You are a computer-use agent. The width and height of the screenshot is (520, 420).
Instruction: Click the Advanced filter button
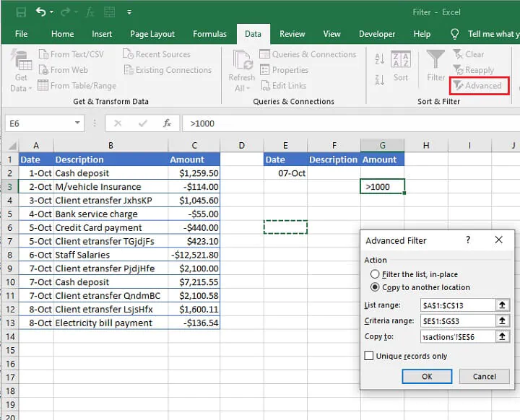coord(479,86)
